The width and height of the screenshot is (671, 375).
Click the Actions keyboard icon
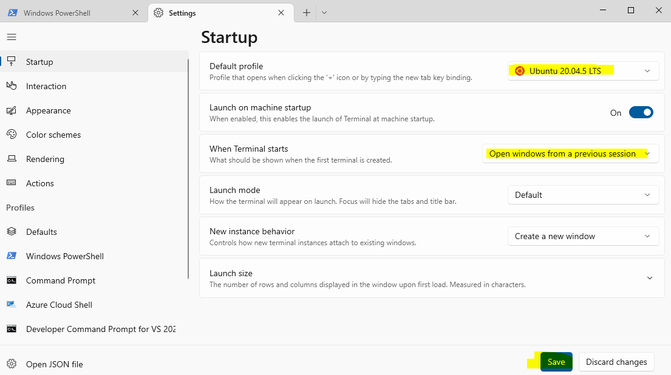[x=12, y=183]
